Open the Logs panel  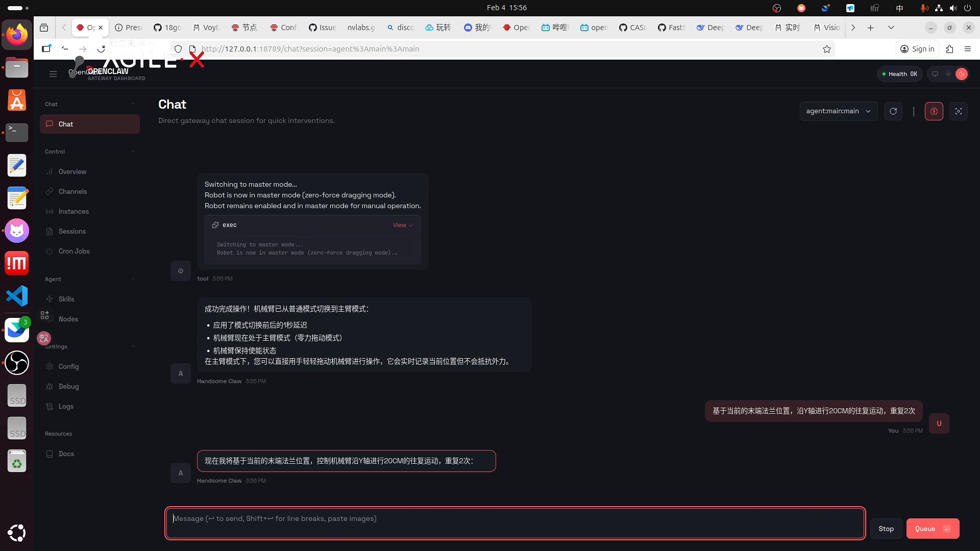(64, 406)
